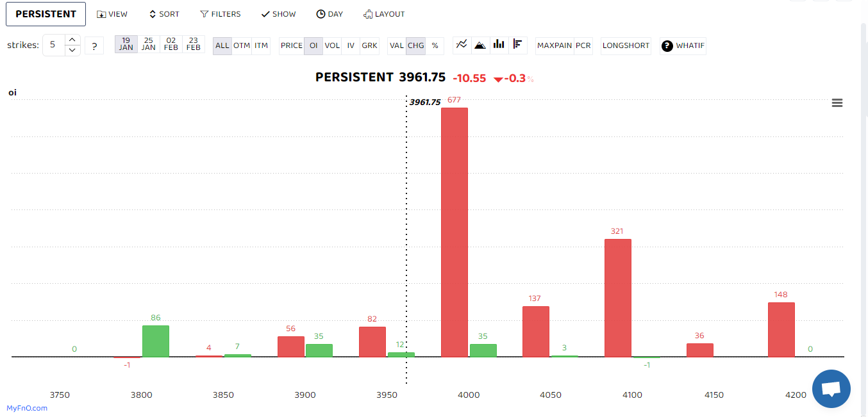The width and height of the screenshot is (868, 417).
Task: Select the area chart view icon
Action: tap(480, 45)
